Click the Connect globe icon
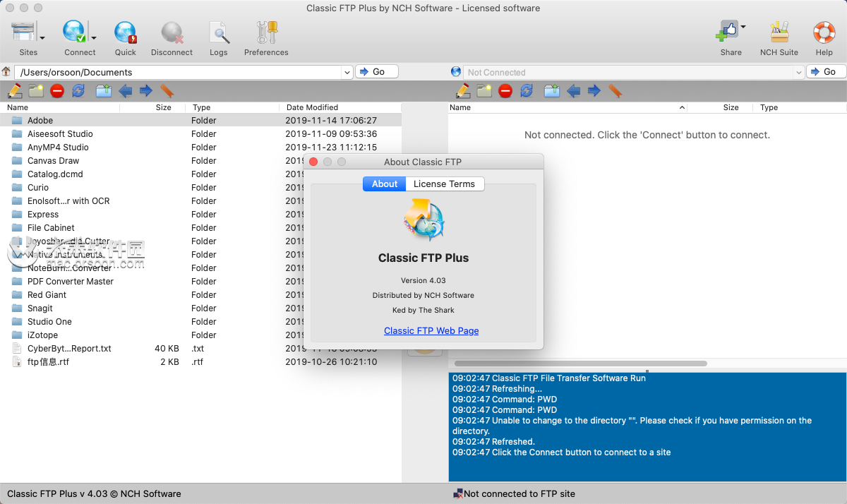 point(74,32)
